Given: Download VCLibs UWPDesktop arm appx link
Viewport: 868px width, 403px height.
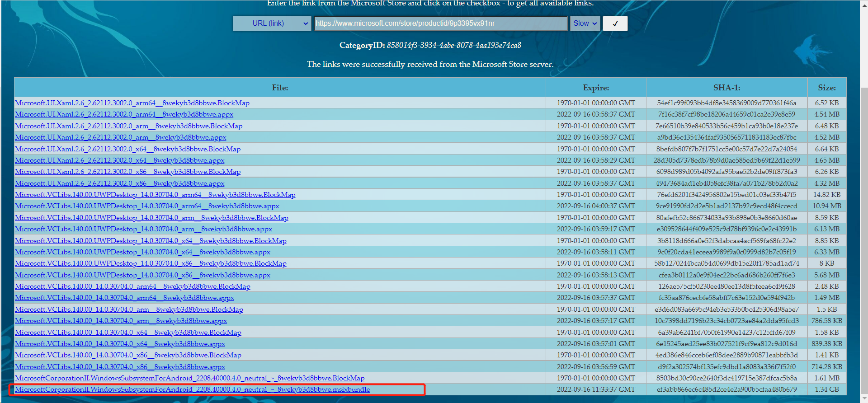Looking at the screenshot, I should 143,229.
